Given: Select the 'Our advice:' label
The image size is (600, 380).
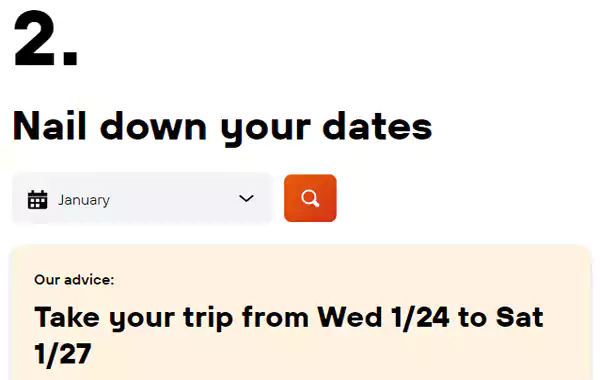Looking at the screenshot, I should click(x=74, y=280).
